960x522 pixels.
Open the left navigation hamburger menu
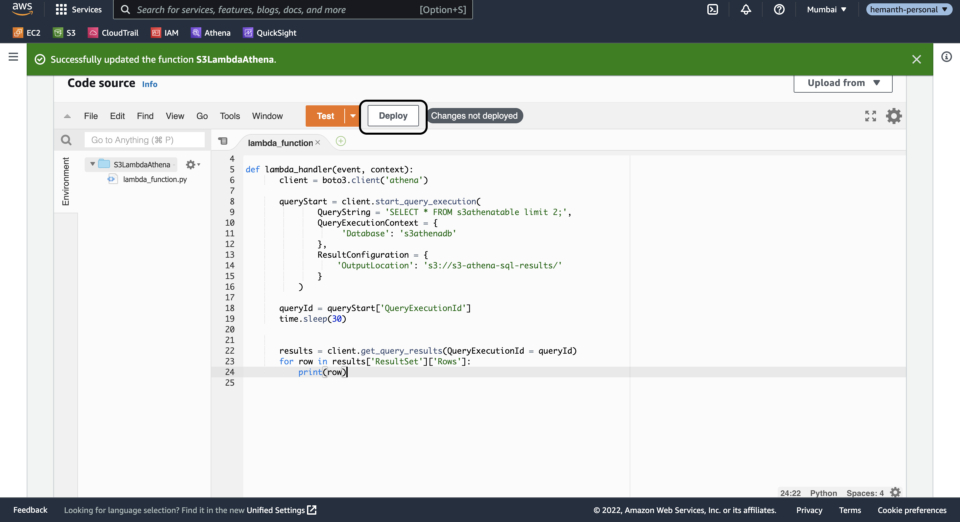coord(13,57)
